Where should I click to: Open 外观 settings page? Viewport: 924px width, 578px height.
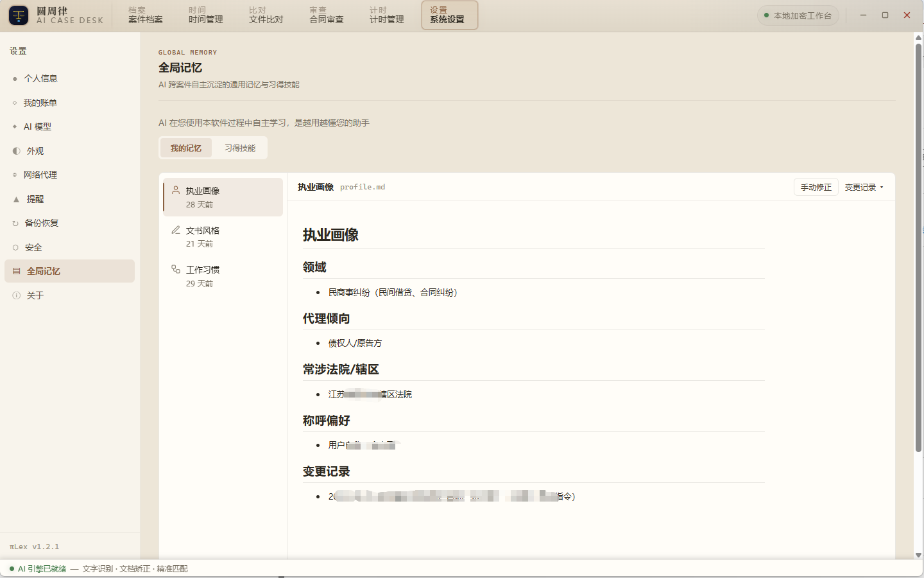(x=69, y=151)
